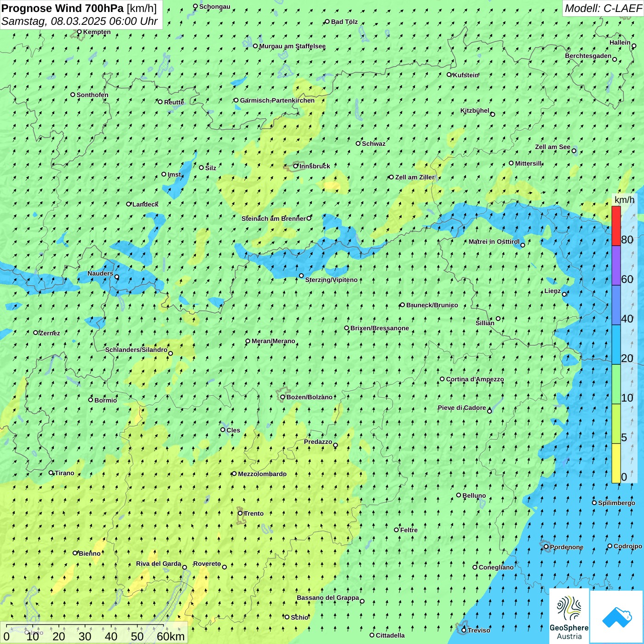Click the 'Pordenone' town label
This screenshot has width=644, height=644.
tap(567, 547)
